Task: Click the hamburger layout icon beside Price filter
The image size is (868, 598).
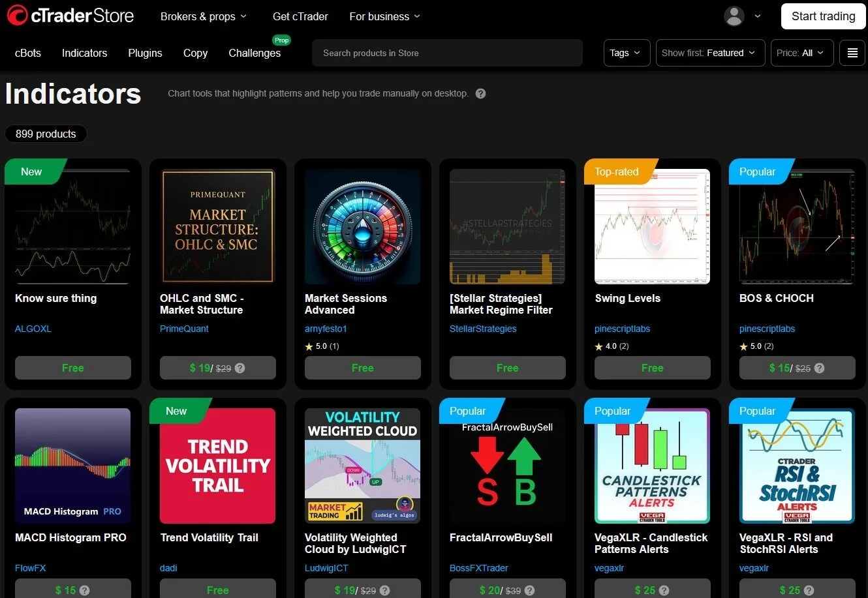Action: click(852, 53)
